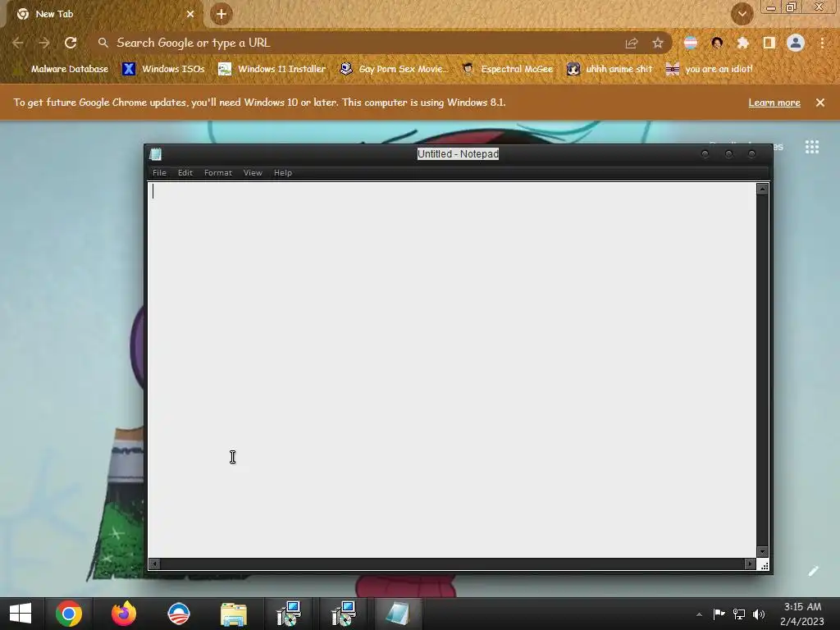Open Notepad's Edit menu
Screen dimensions: 840x630
185,172
